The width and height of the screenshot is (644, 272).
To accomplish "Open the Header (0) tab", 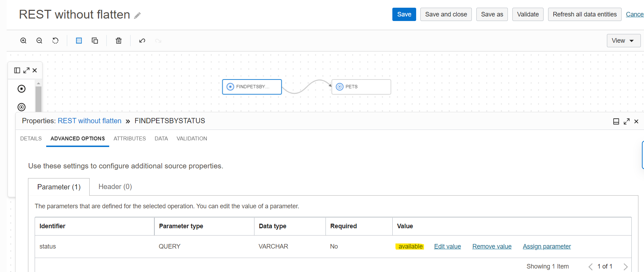I will point(115,187).
